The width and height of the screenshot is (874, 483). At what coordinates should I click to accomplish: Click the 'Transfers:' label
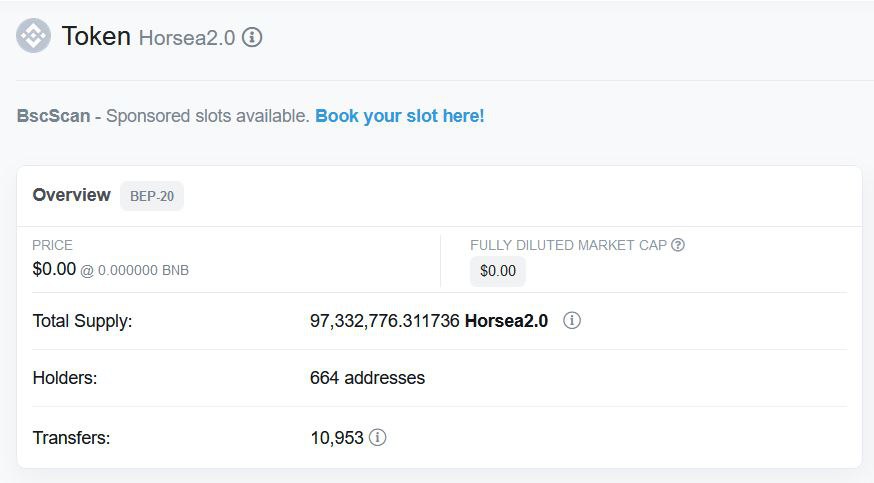pos(71,438)
